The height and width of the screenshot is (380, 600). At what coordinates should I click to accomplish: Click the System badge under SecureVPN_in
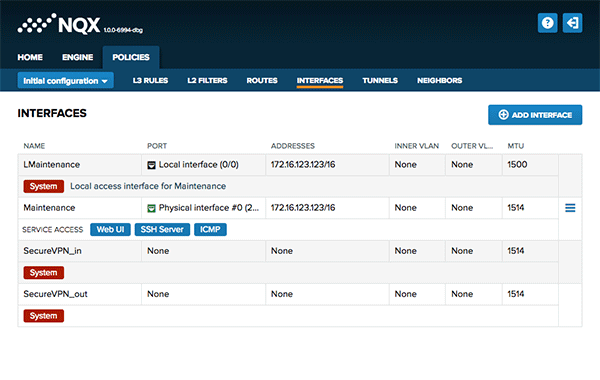click(44, 273)
